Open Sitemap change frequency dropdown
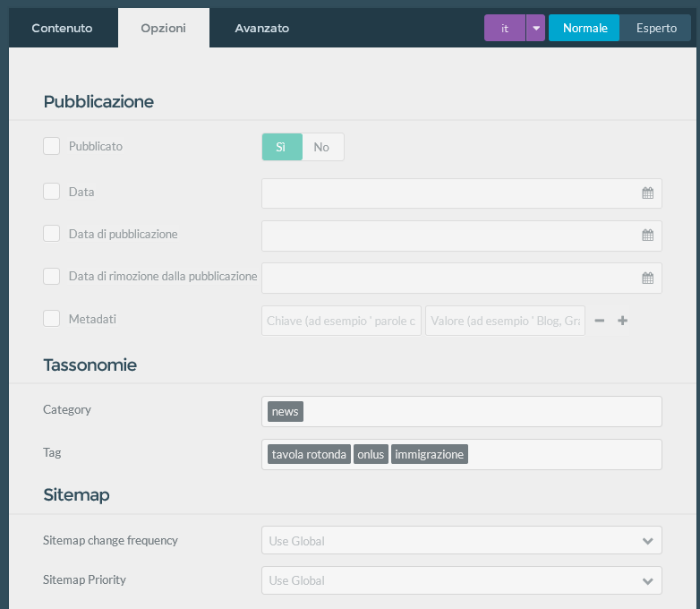The height and width of the screenshot is (609, 700). click(x=462, y=540)
